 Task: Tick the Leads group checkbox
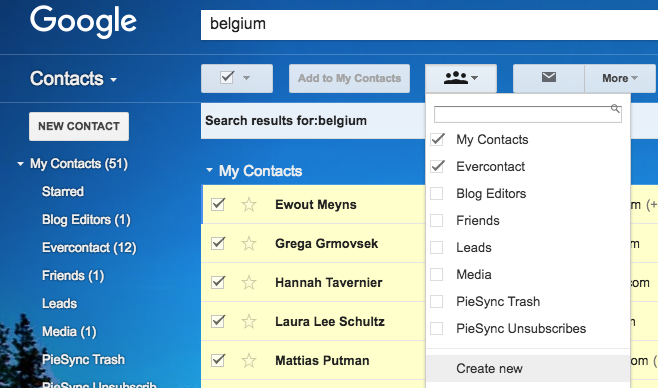coord(437,247)
